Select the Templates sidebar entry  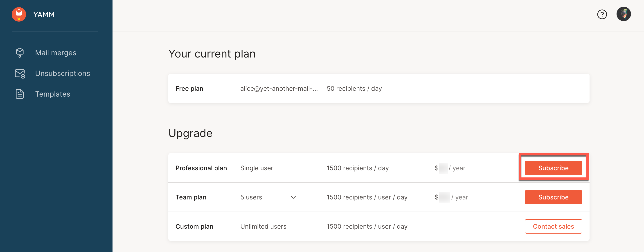click(52, 94)
